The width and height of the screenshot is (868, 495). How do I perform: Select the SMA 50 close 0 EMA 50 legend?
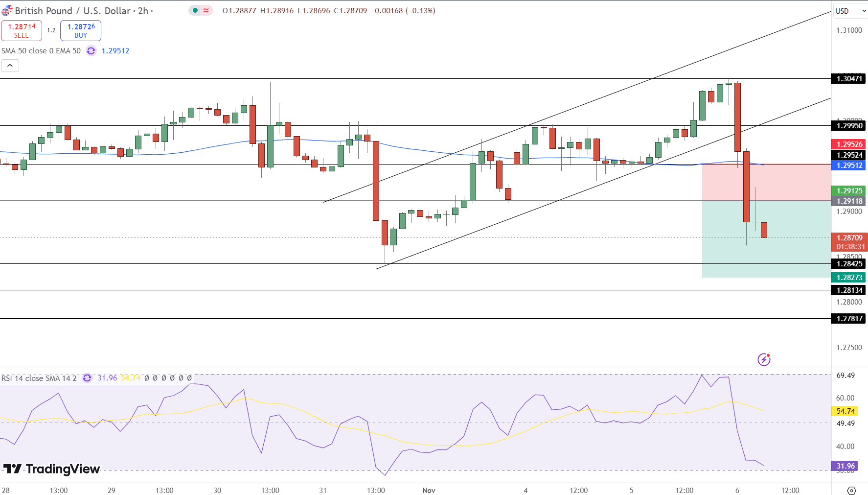pyautogui.click(x=41, y=51)
